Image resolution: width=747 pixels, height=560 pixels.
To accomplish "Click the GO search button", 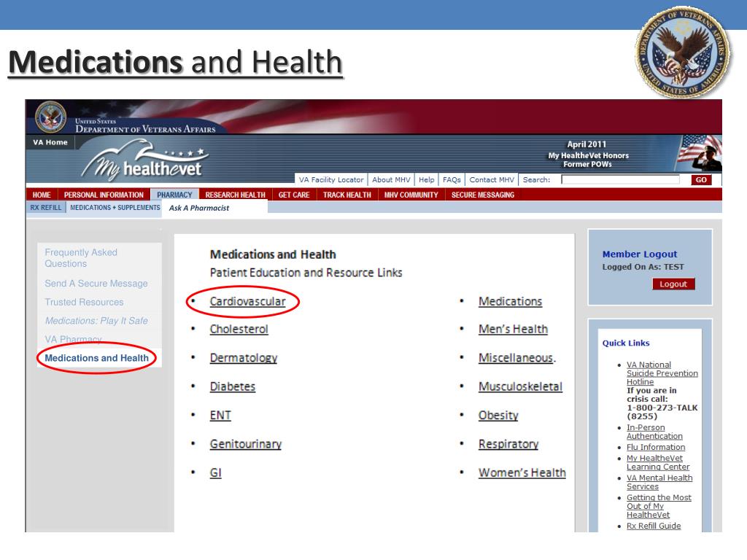I will (x=701, y=179).
